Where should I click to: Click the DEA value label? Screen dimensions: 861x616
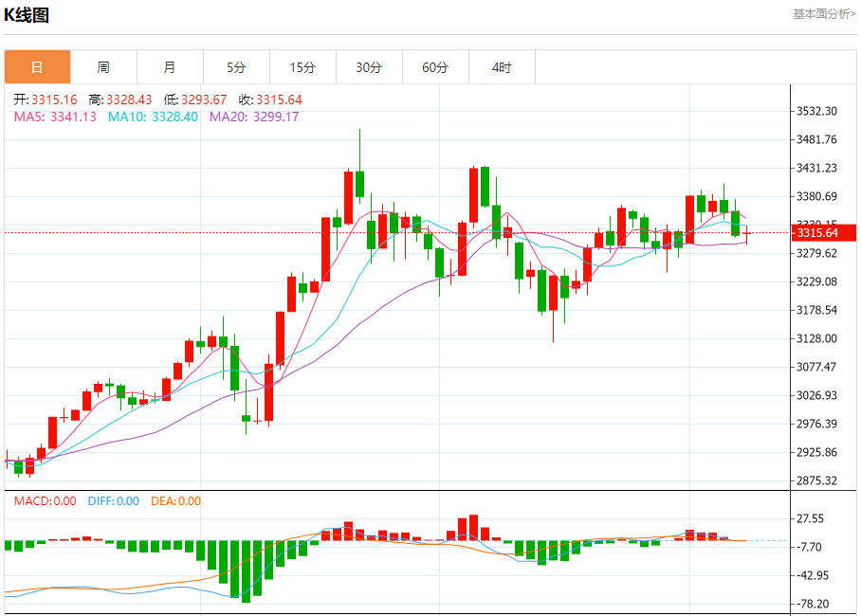tap(175, 500)
